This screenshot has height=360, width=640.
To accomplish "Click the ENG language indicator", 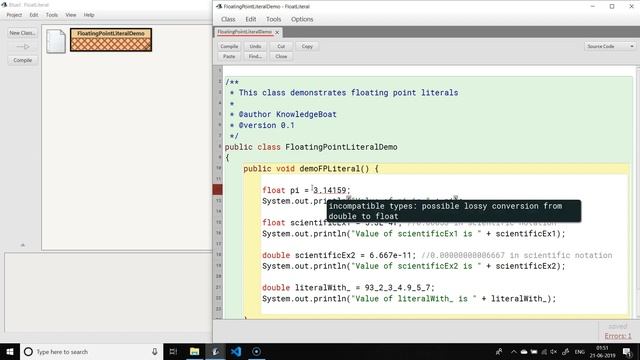I will (x=580, y=352).
